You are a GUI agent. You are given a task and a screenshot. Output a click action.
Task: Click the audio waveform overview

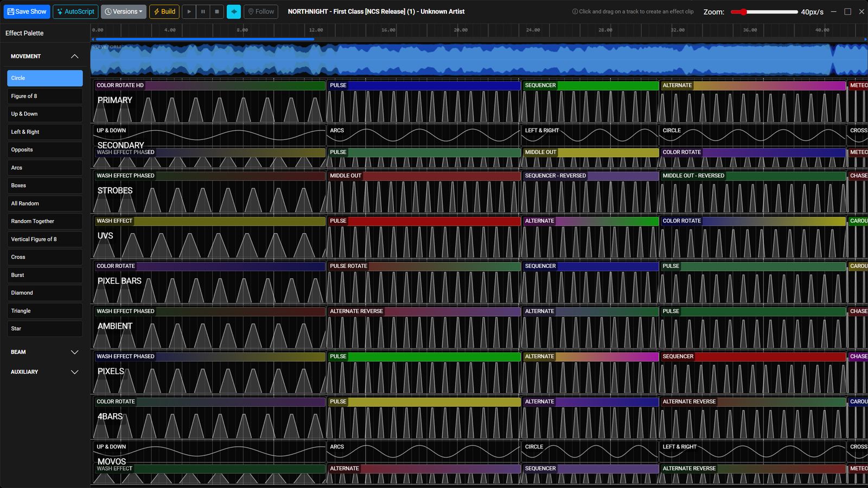pos(479,60)
